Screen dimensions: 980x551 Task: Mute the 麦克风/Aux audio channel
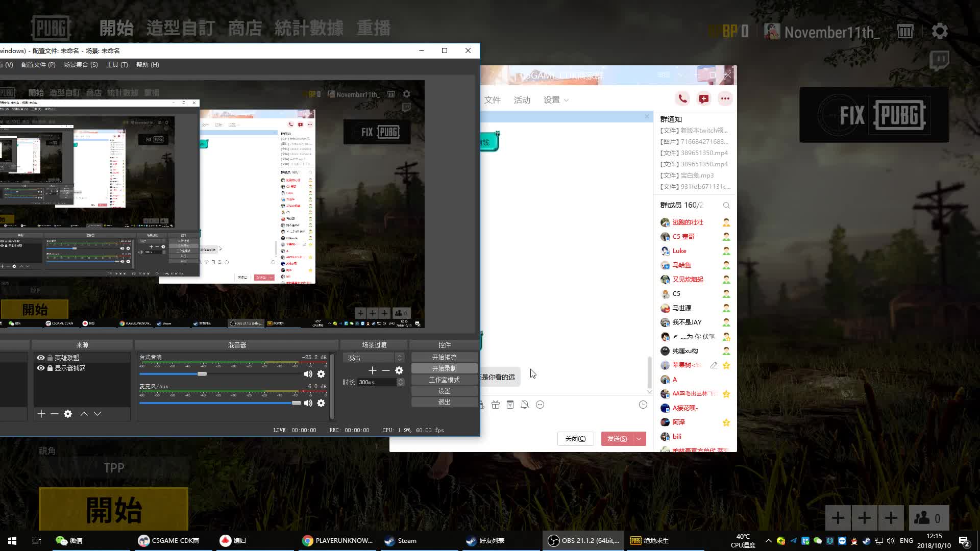(x=308, y=403)
